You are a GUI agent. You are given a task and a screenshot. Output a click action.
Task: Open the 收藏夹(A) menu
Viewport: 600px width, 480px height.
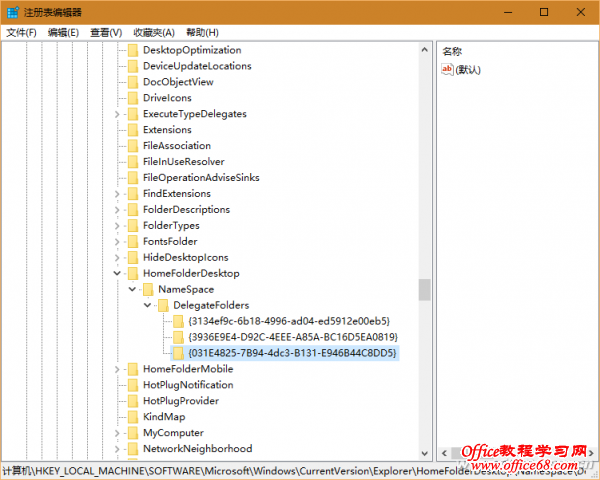154,33
